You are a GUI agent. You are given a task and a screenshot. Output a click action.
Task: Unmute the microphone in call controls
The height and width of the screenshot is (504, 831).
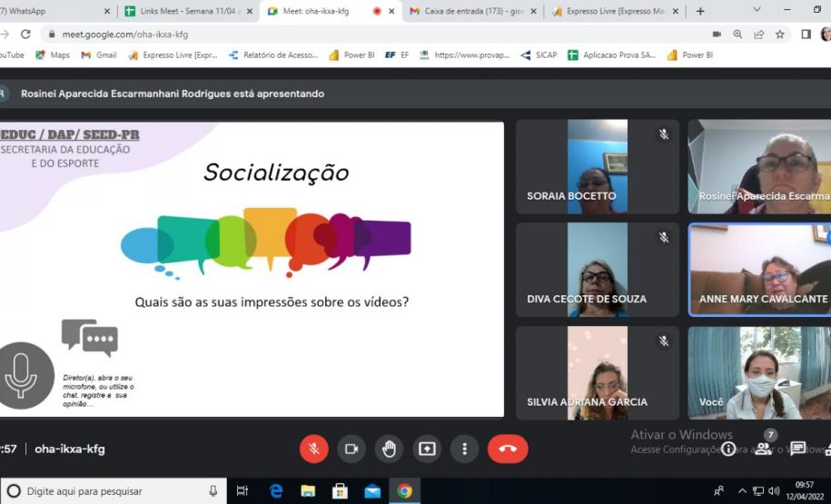tap(313, 449)
